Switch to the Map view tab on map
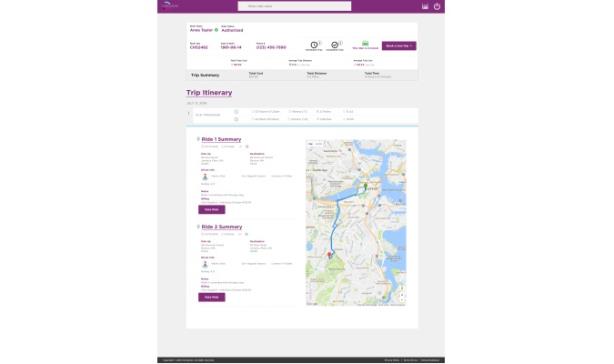 pyautogui.click(x=311, y=144)
